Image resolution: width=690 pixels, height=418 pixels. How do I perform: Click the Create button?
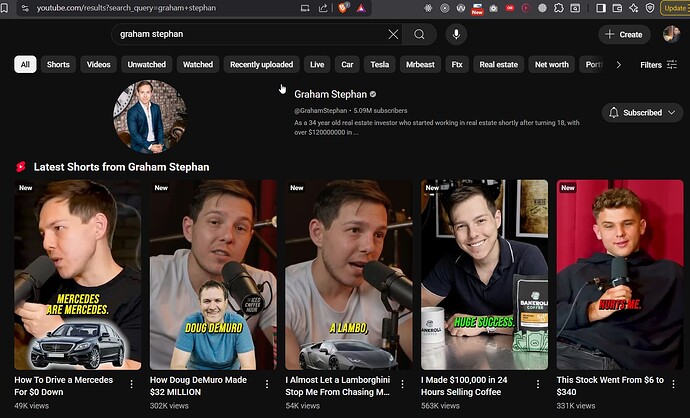coord(624,34)
